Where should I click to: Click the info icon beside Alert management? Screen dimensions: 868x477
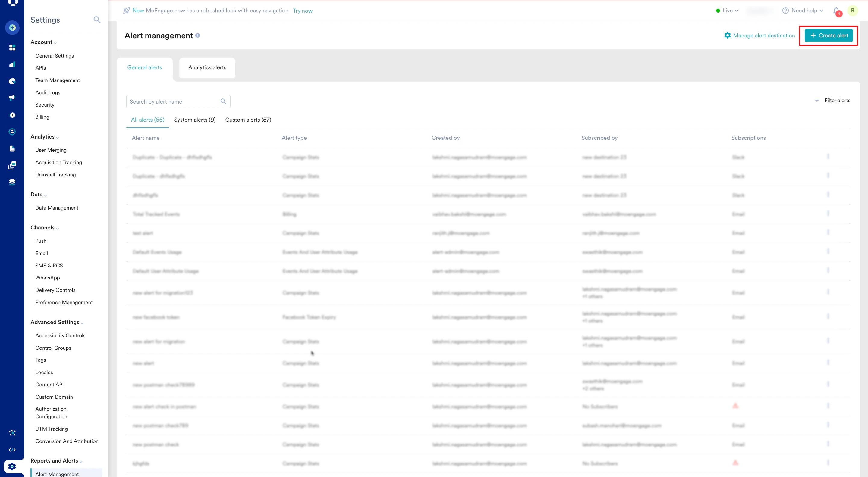coord(198,35)
